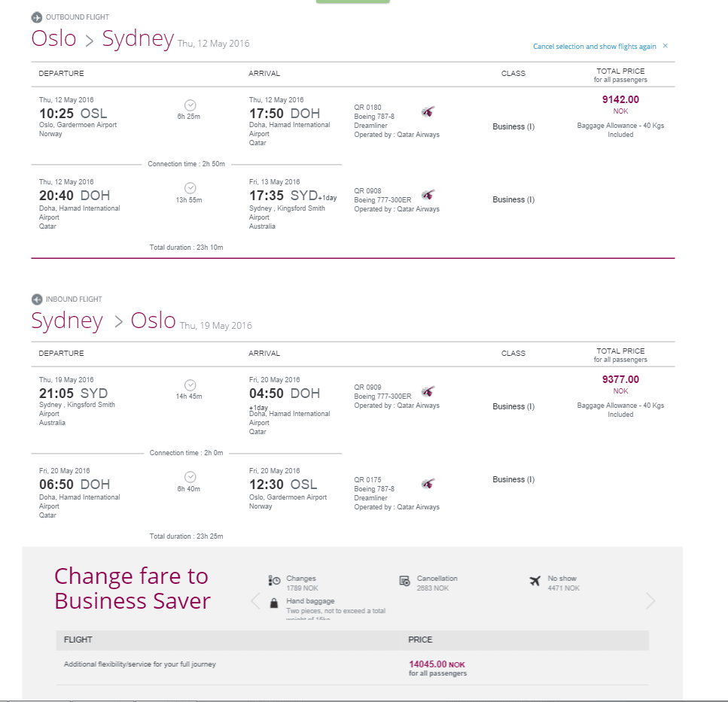Close selection with the X icon
This screenshot has width=728, height=702.
[x=666, y=45]
